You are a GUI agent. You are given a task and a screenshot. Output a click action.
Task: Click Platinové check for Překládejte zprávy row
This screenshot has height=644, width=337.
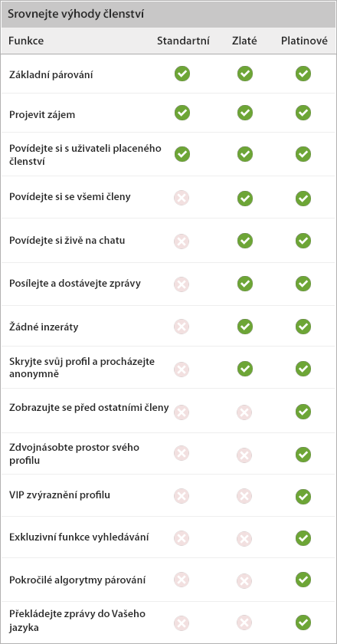[x=303, y=623]
